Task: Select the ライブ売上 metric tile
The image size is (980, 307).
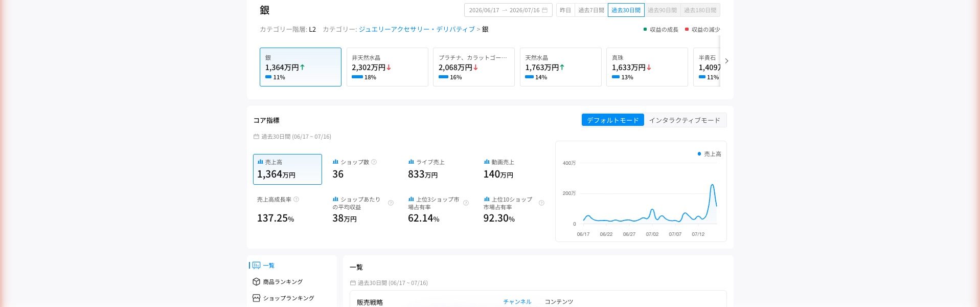Action: point(439,169)
